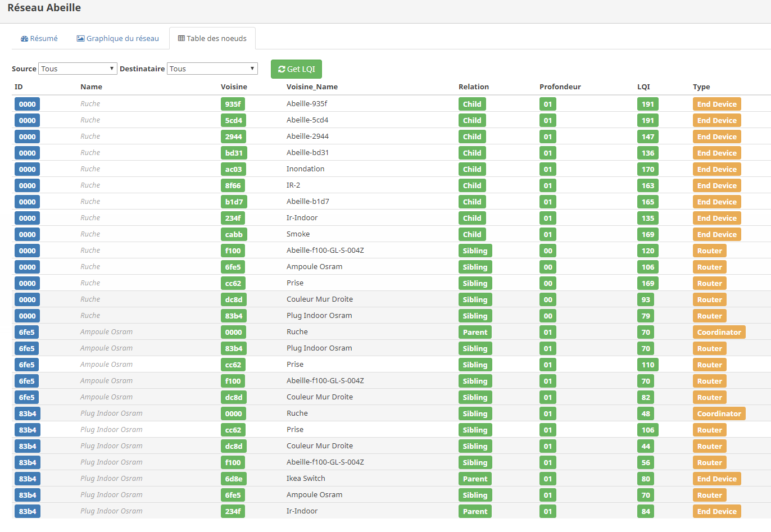Viewport: 771px width, 532px height.
Task: Switch to Graphique du réseau tab
Action: click(x=118, y=38)
